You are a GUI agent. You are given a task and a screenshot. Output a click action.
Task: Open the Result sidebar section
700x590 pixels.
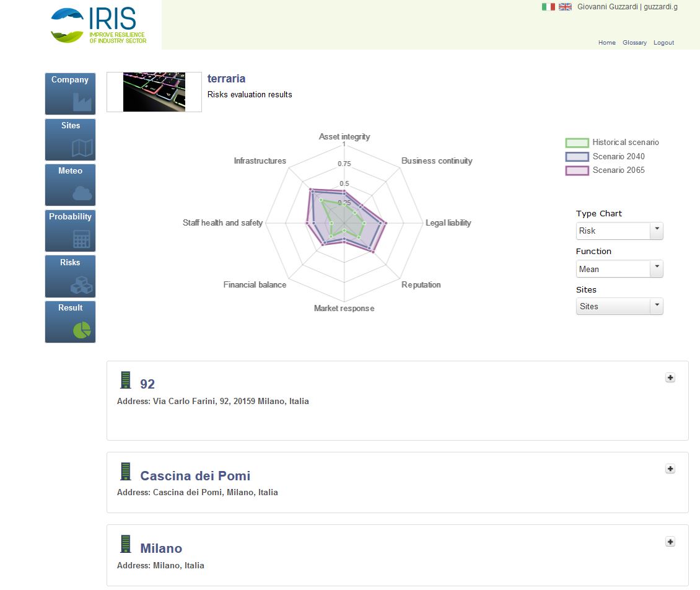point(70,322)
